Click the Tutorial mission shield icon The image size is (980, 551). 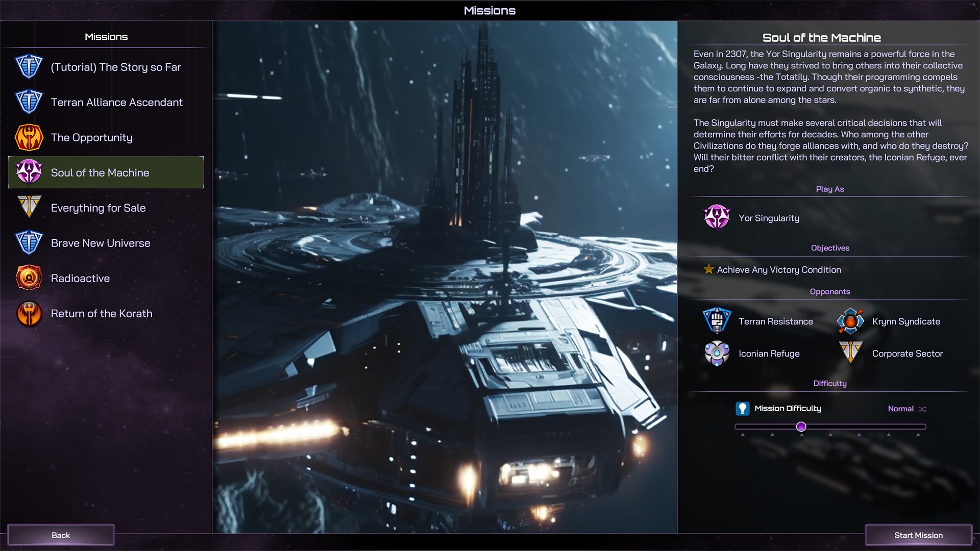tap(29, 67)
